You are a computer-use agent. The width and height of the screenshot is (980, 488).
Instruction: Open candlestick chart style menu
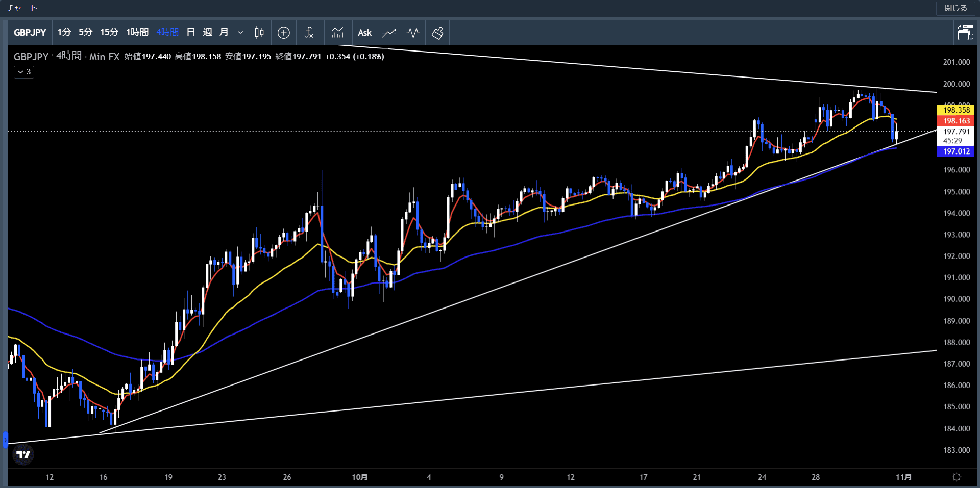[x=259, y=33]
